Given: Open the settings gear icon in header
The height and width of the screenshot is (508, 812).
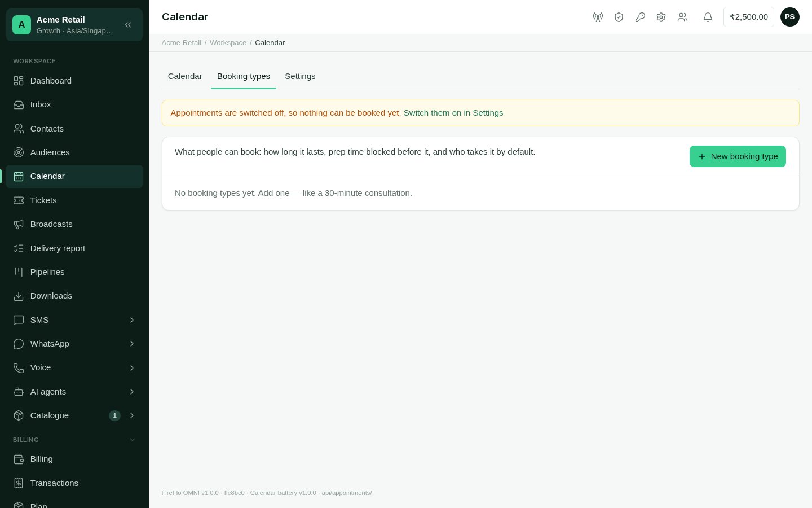Looking at the screenshot, I should click(x=661, y=17).
